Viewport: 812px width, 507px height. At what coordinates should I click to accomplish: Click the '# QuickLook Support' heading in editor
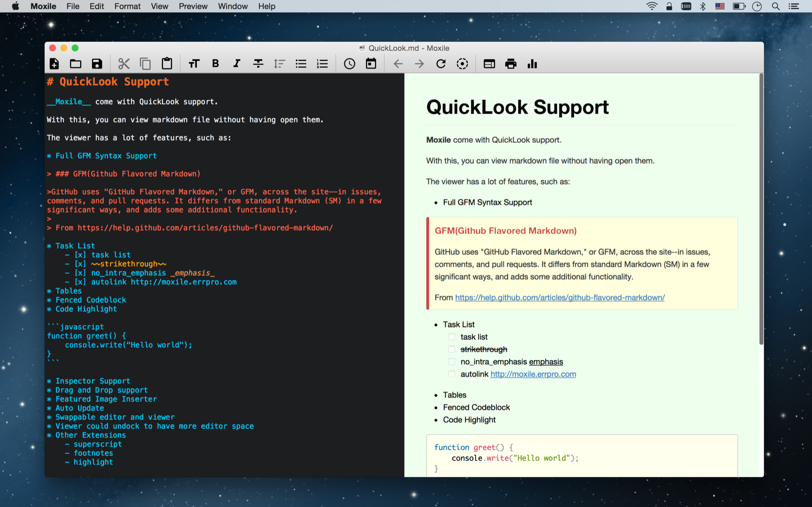pyautogui.click(x=108, y=82)
